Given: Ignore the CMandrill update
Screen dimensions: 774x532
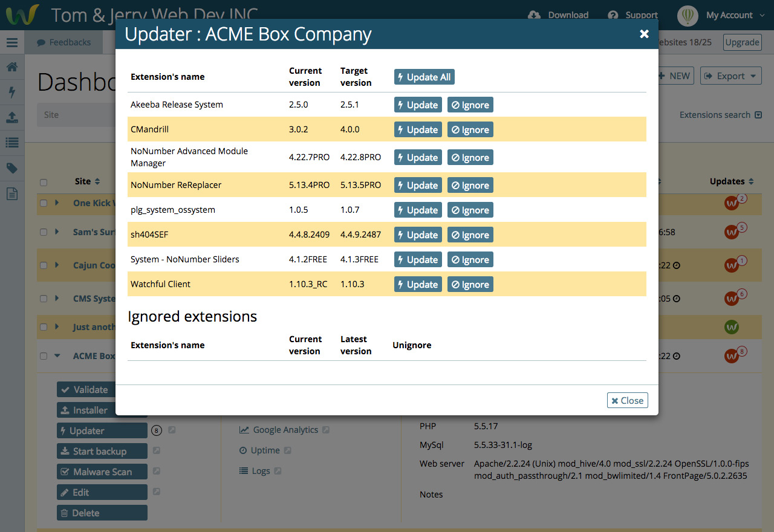Looking at the screenshot, I should click(470, 129).
